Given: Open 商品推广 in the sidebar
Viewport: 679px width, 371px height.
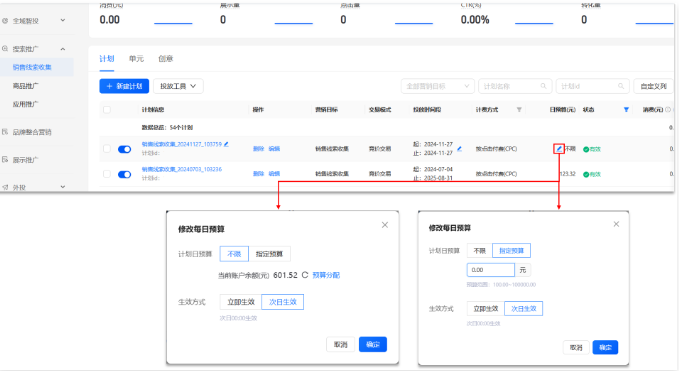Looking at the screenshot, I should click(x=25, y=86).
